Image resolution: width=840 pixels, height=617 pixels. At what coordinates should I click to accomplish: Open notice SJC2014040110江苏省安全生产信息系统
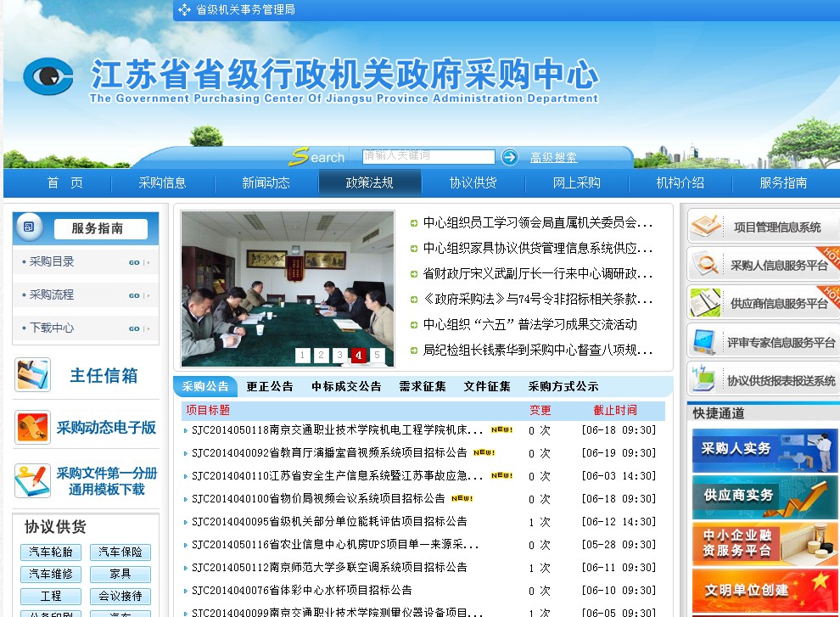338,476
